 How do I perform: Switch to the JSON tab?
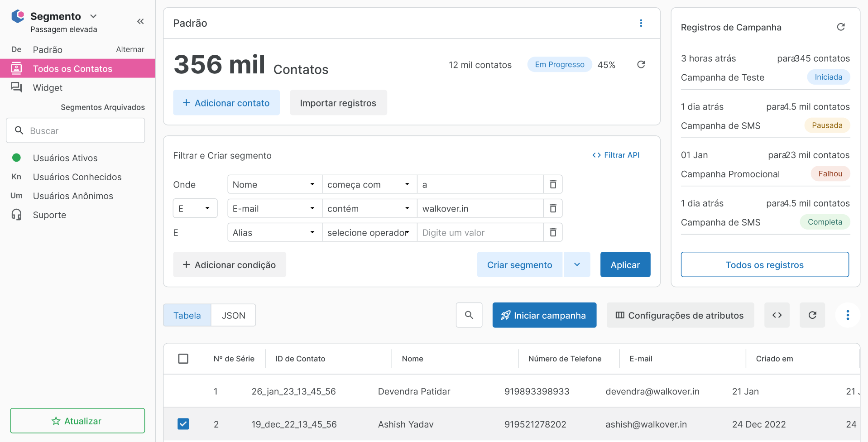tap(233, 315)
